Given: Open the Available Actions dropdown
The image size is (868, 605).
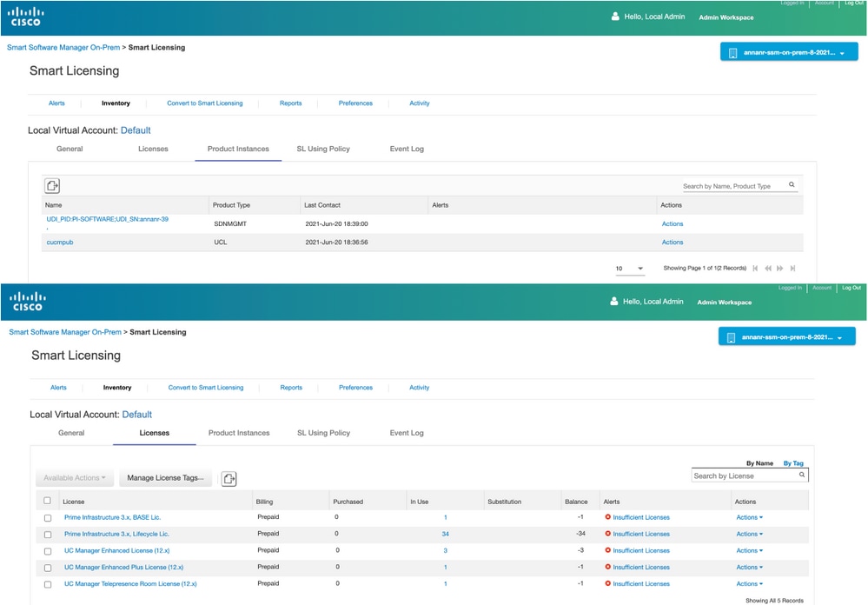Looking at the screenshot, I should point(75,478).
